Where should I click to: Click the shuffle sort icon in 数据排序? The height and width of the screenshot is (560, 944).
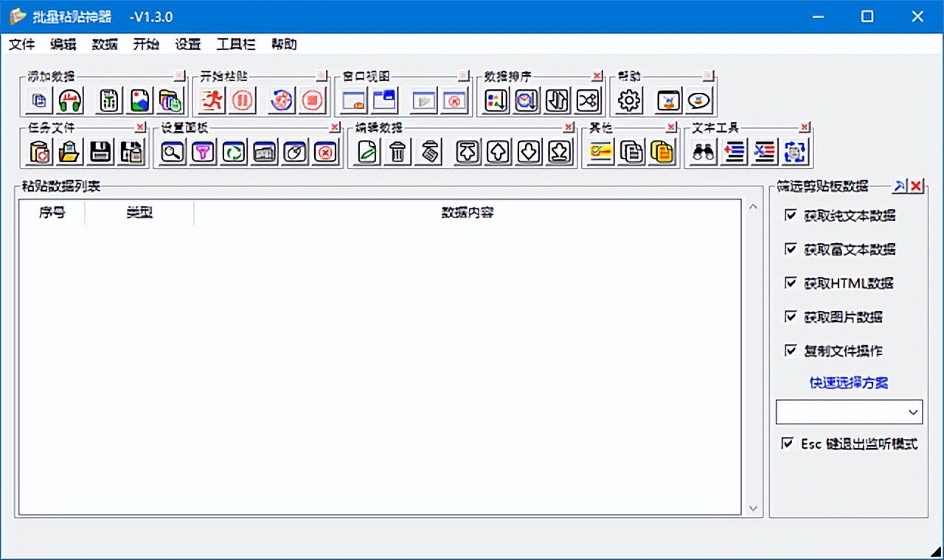588,100
